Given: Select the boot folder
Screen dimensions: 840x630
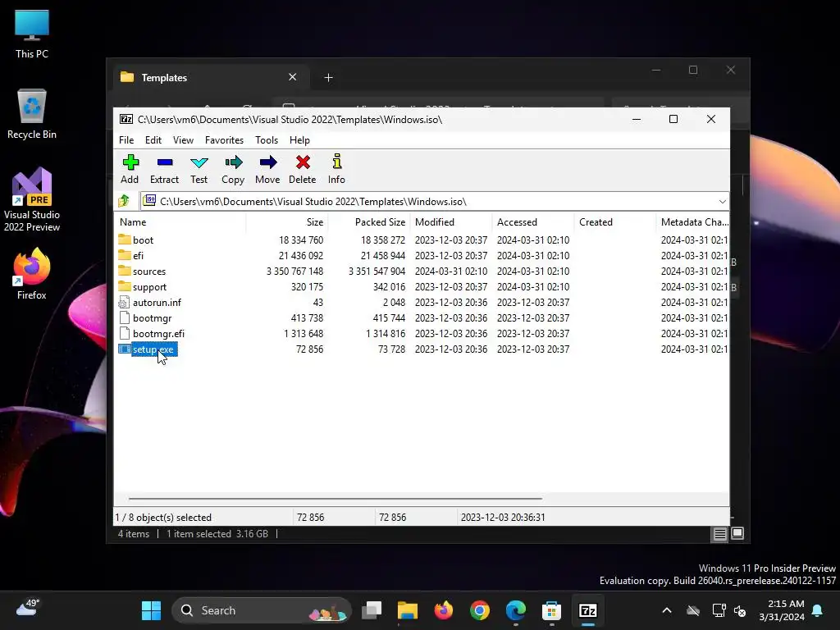Looking at the screenshot, I should coord(143,240).
